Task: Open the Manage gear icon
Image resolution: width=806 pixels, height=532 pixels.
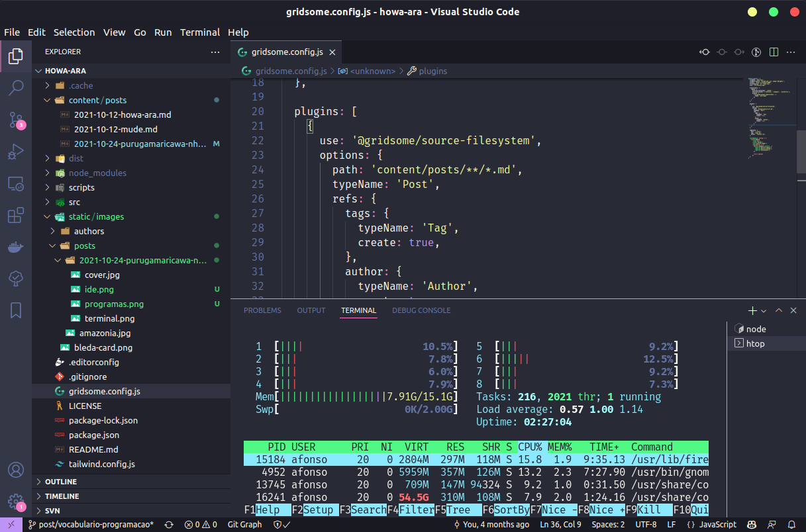Action: click(16, 502)
